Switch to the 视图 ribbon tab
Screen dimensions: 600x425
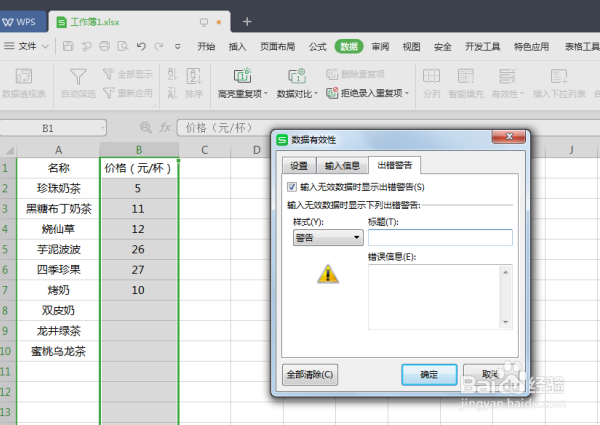point(412,47)
